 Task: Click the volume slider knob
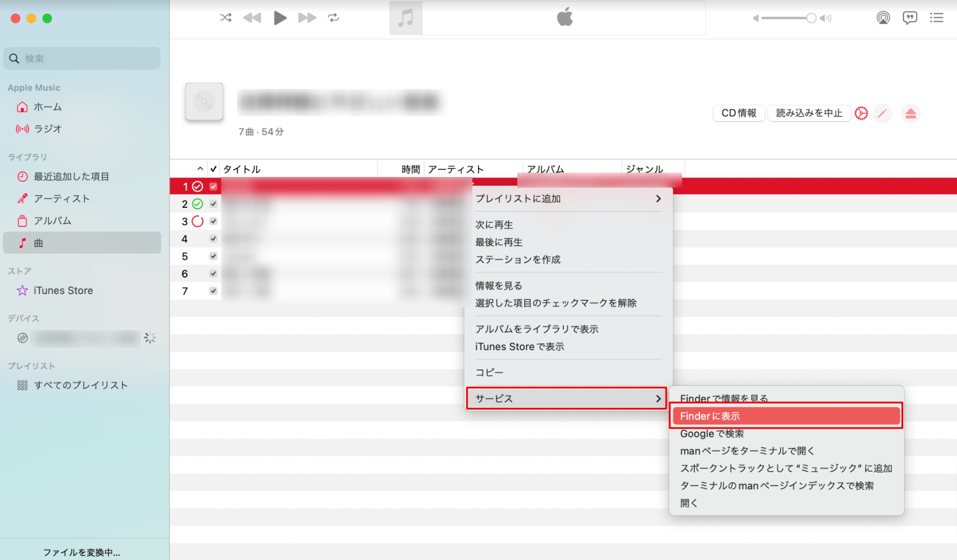tap(811, 18)
